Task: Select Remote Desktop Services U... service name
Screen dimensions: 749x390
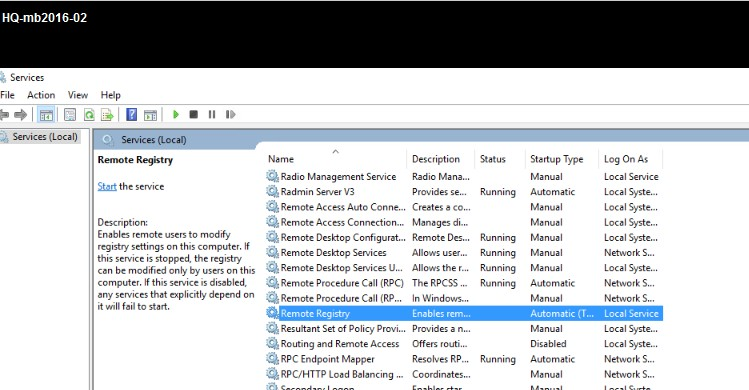Action: pos(342,268)
